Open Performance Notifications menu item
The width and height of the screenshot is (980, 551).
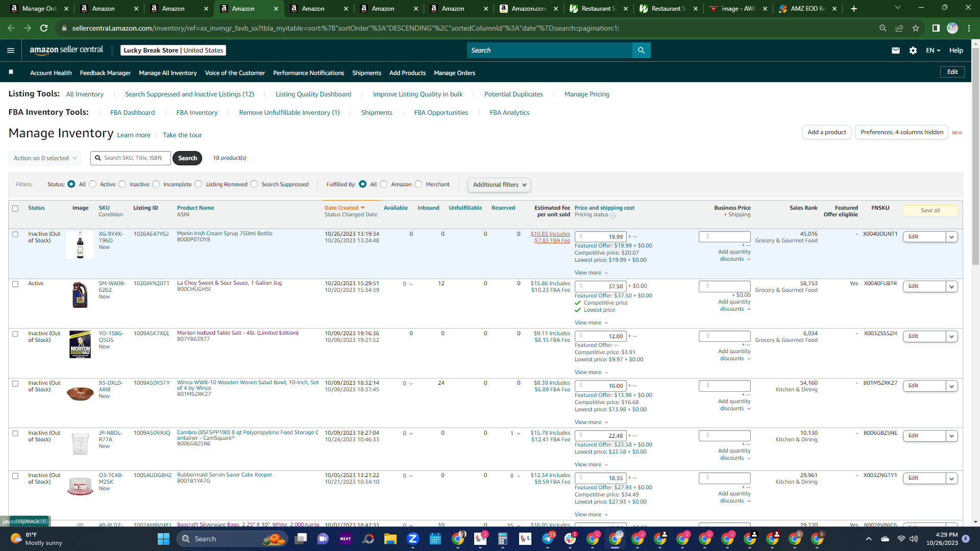(x=308, y=73)
